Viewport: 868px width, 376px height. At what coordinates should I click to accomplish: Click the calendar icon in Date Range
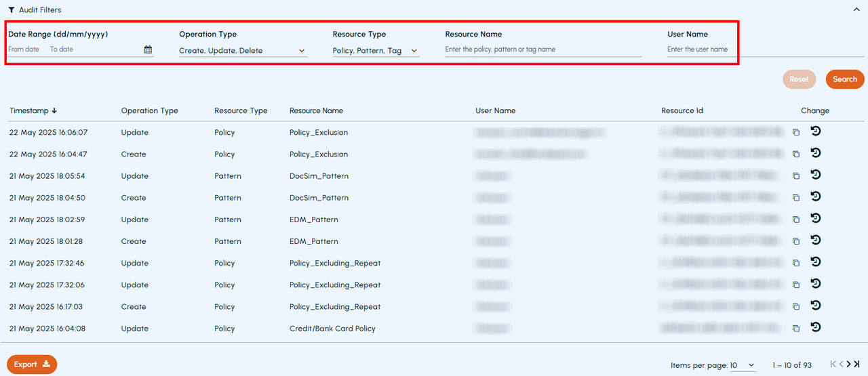(x=148, y=49)
